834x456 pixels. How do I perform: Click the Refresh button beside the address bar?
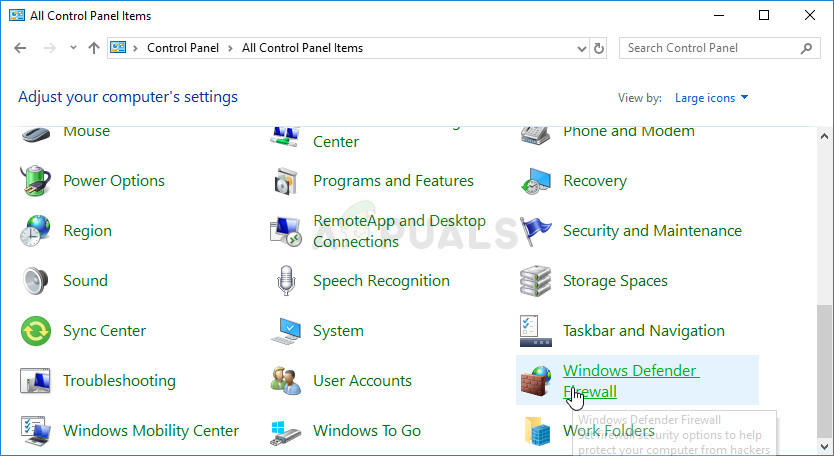(x=599, y=48)
